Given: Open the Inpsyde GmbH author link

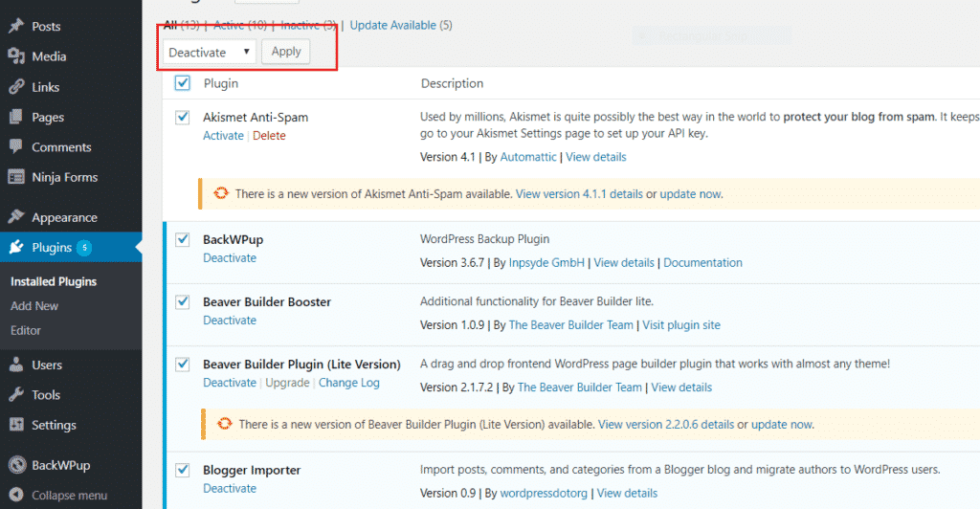Looking at the screenshot, I should pyautogui.click(x=546, y=263).
